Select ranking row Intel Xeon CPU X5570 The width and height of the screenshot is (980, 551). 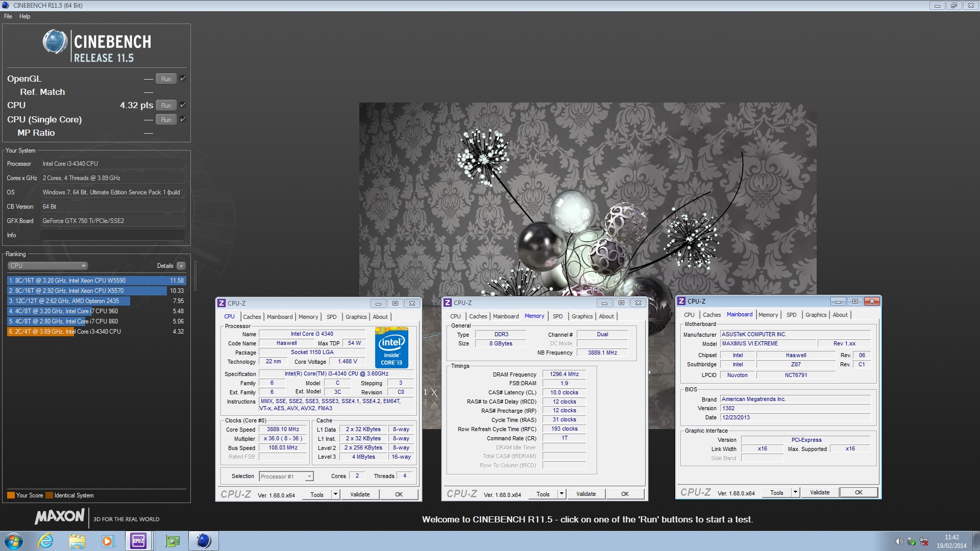(x=96, y=291)
